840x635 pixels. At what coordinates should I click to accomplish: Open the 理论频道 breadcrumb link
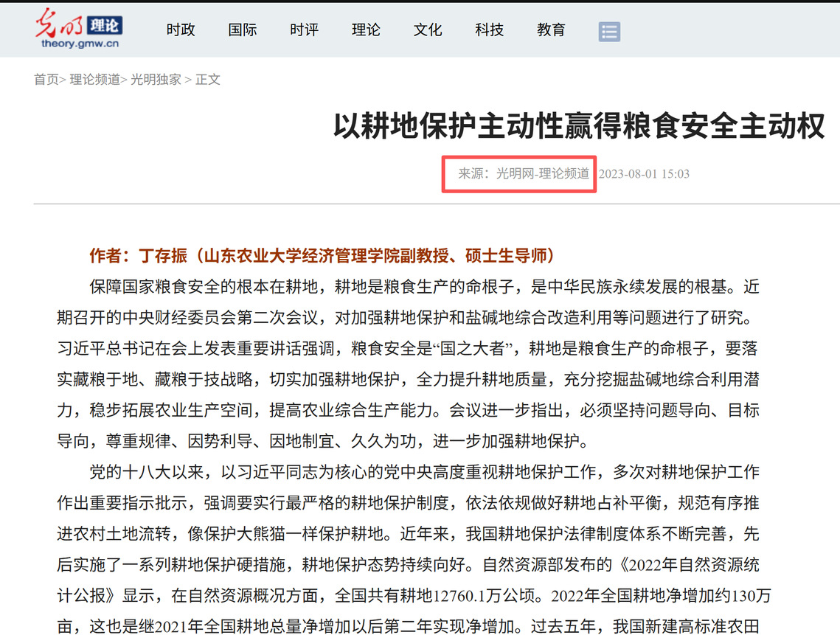coord(95,80)
